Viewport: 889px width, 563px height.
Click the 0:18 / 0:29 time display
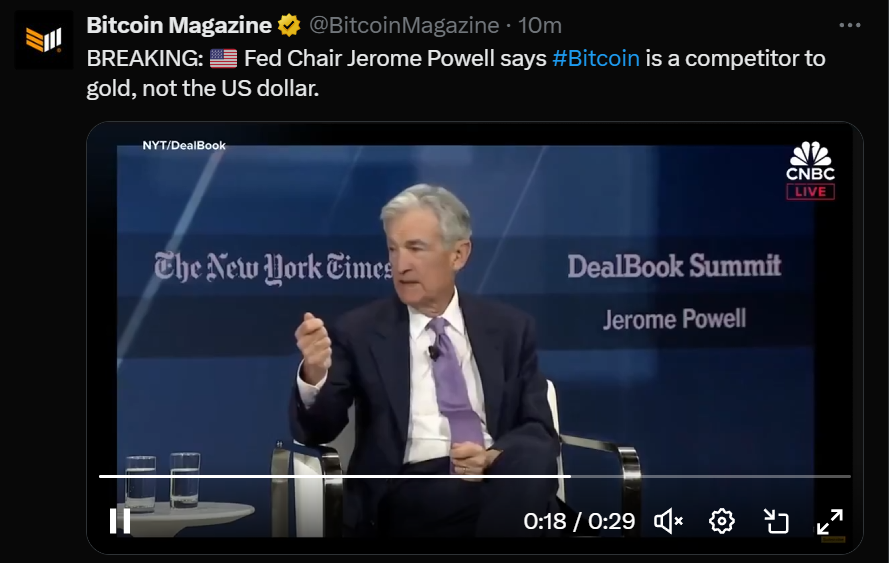pos(579,521)
